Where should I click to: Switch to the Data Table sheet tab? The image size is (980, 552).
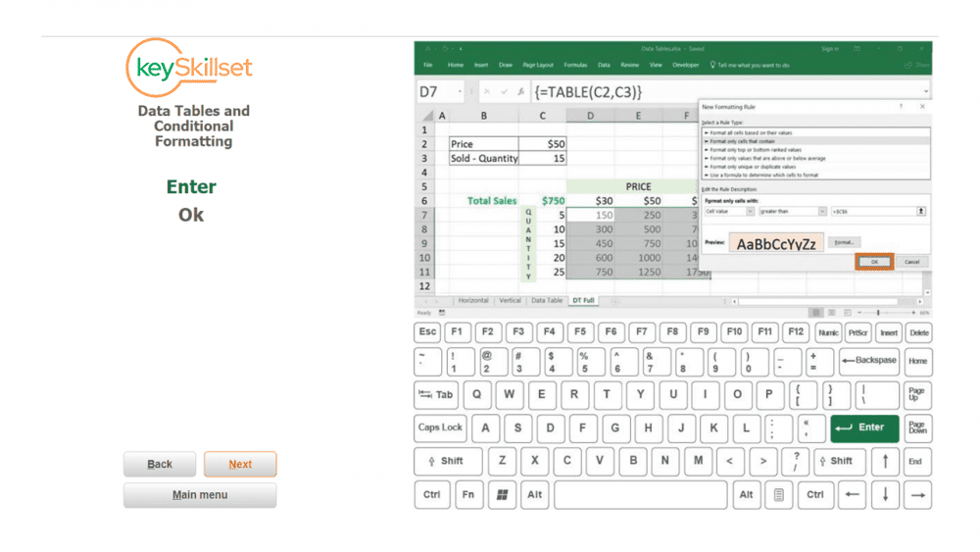[x=547, y=301]
